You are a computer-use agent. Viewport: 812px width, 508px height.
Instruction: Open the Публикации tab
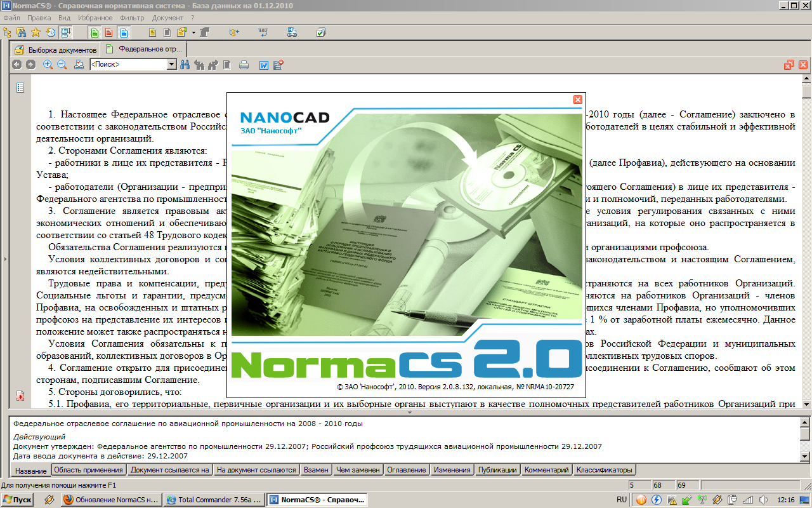coord(497,470)
